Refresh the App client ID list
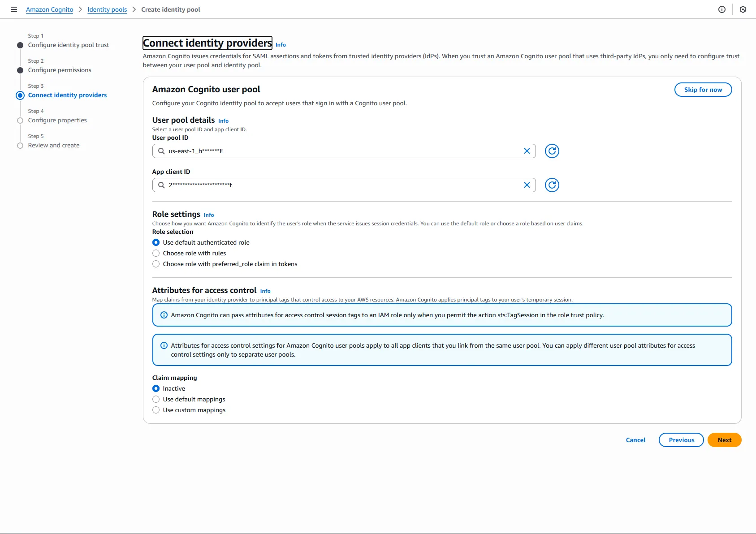Screen dimensions: 756x534 point(552,185)
